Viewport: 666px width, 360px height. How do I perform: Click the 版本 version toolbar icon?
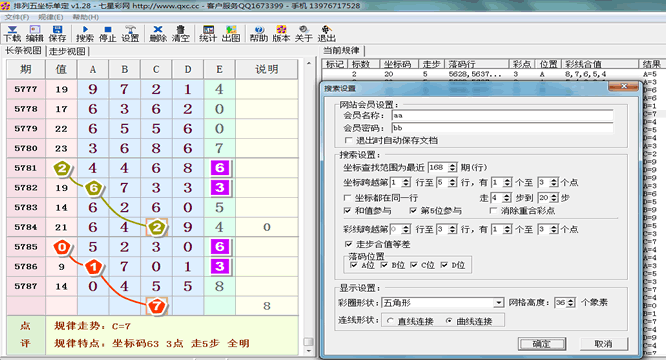tap(281, 34)
